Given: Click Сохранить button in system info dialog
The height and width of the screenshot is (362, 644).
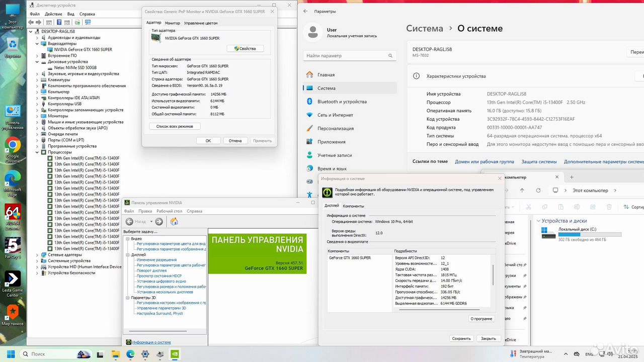Looking at the screenshot, I should 461,338.
